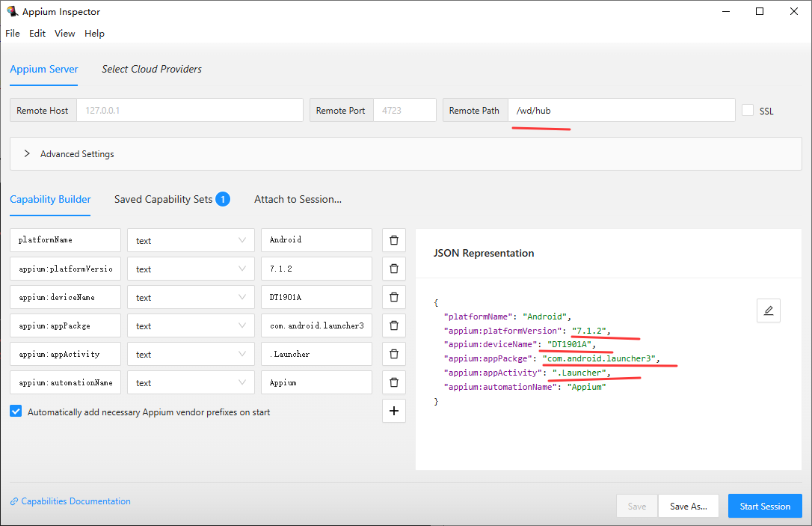812x526 pixels.
Task: Delete the appium:deviceName capability row
Action: 393,297
